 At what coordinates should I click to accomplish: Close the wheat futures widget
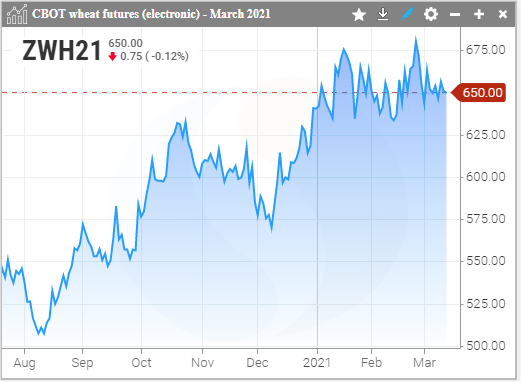503,14
